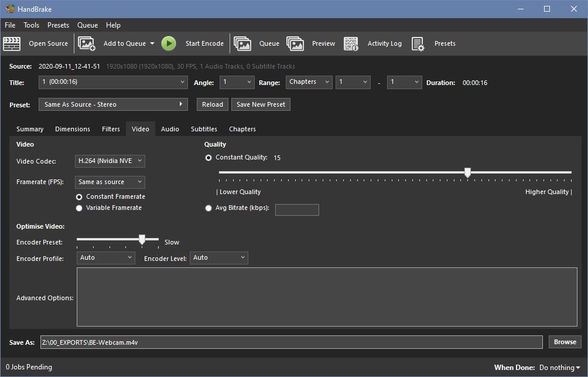Select Variable Framerate radio button
This screenshot has width=588, height=377.
tap(79, 208)
